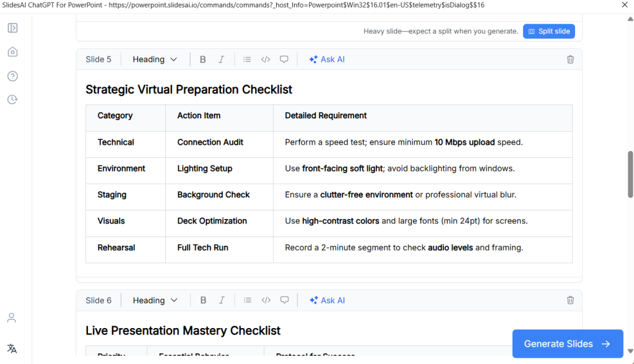Open the help question mark icon
634x364 pixels.
coord(12,76)
